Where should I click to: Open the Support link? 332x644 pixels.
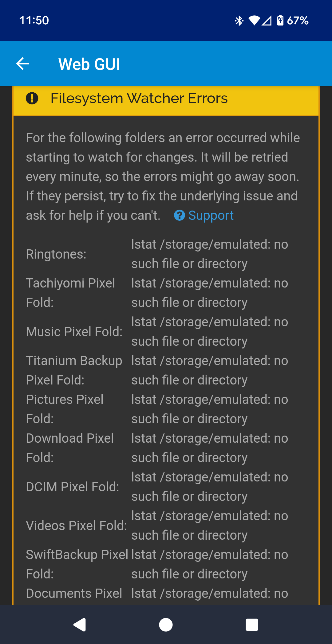click(x=211, y=215)
